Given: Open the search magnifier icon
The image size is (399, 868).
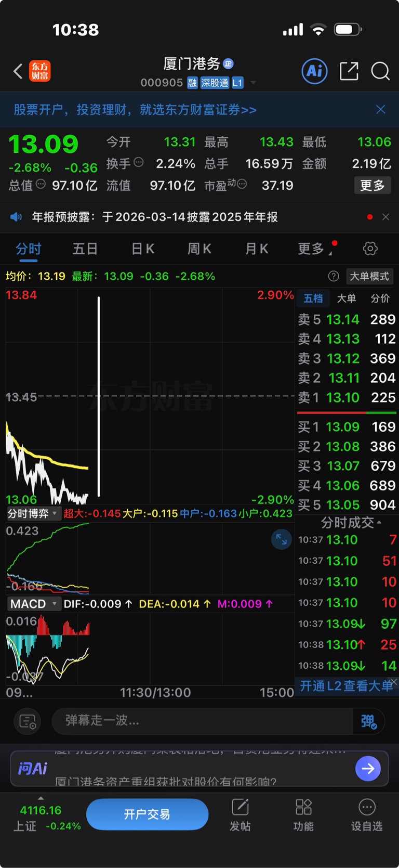Looking at the screenshot, I should 380,71.
